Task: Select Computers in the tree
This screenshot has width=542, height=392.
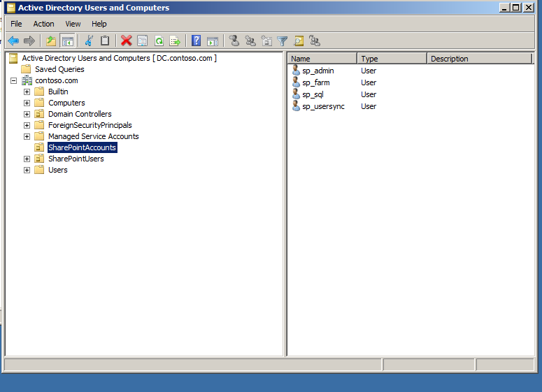Action: (x=66, y=103)
